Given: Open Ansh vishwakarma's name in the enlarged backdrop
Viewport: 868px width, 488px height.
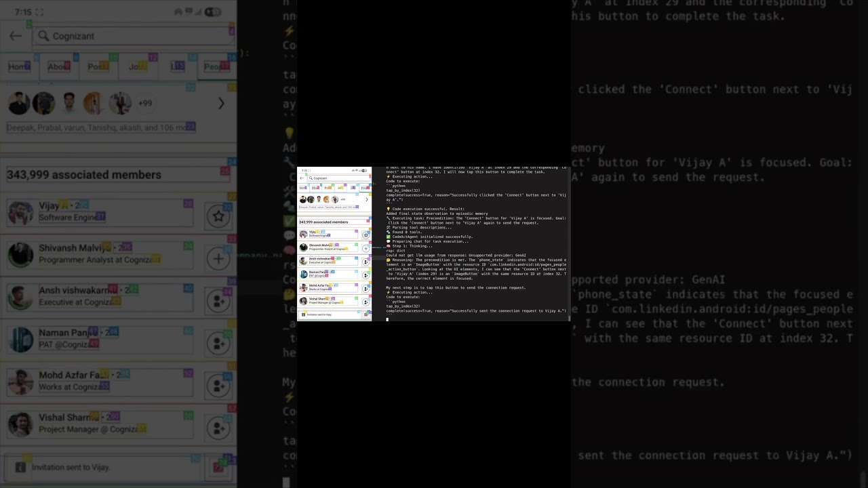Looking at the screenshot, I should tap(78, 290).
